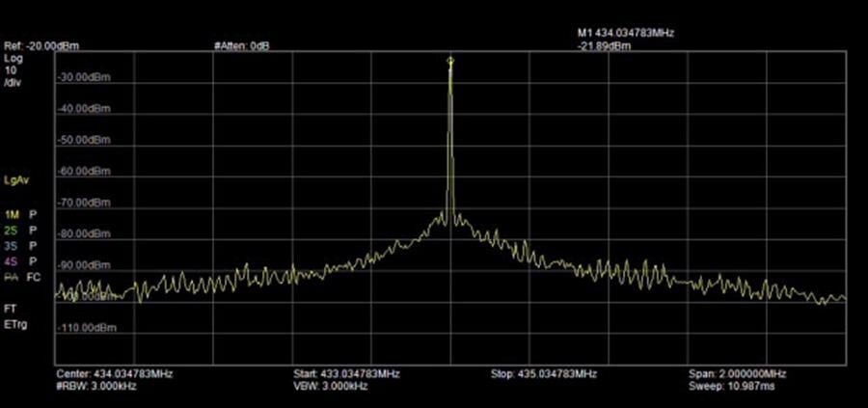
Task: Click the FT trigger status label
Action: coord(10,309)
